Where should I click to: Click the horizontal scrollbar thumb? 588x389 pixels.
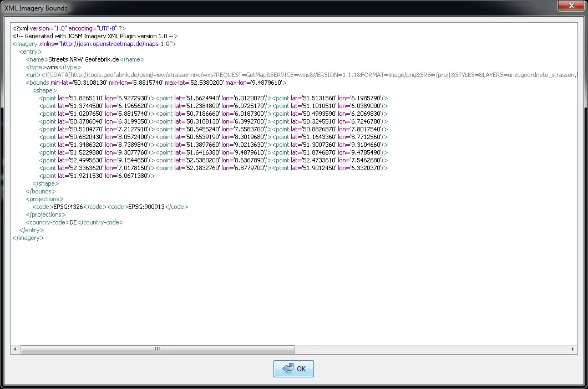pos(158,350)
